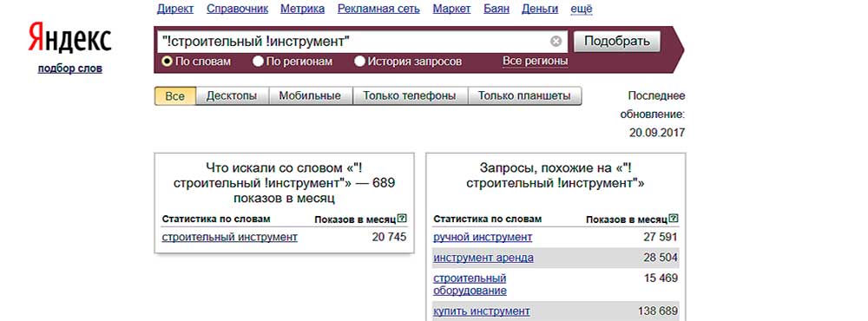Click the value '27 591' for ручной инструмент

coord(661,237)
